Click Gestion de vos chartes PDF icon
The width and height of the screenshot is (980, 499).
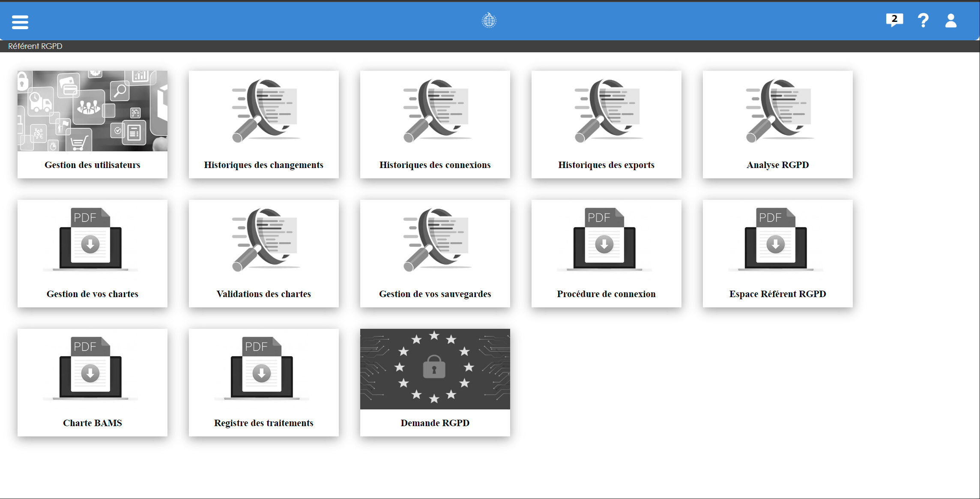(90, 239)
